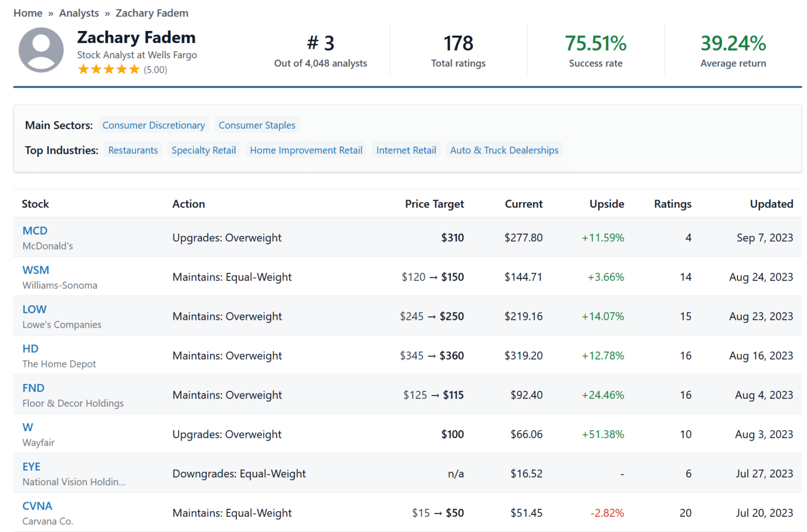Open the MCD McDonald's stock page

(35, 231)
